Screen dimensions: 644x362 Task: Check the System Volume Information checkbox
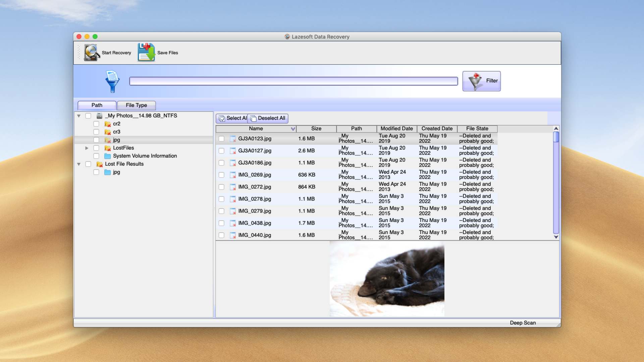pyautogui.click(x=96, y=156)
